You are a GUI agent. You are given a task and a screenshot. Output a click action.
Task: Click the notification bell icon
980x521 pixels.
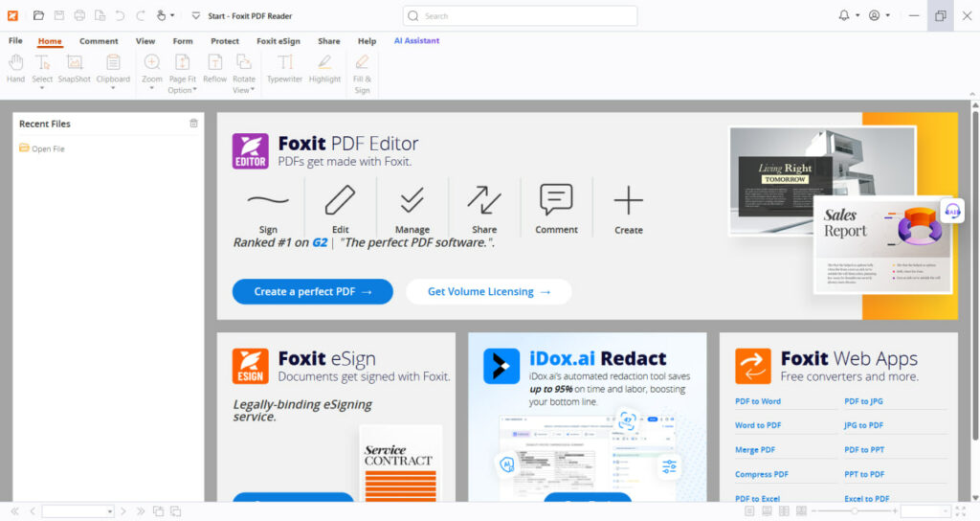[844, 15]
